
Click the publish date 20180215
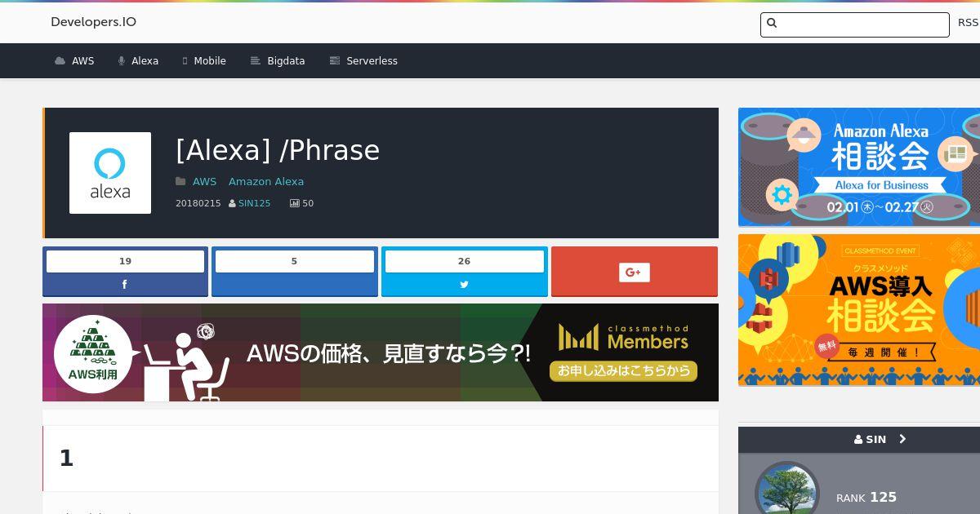tap(198, 203)
